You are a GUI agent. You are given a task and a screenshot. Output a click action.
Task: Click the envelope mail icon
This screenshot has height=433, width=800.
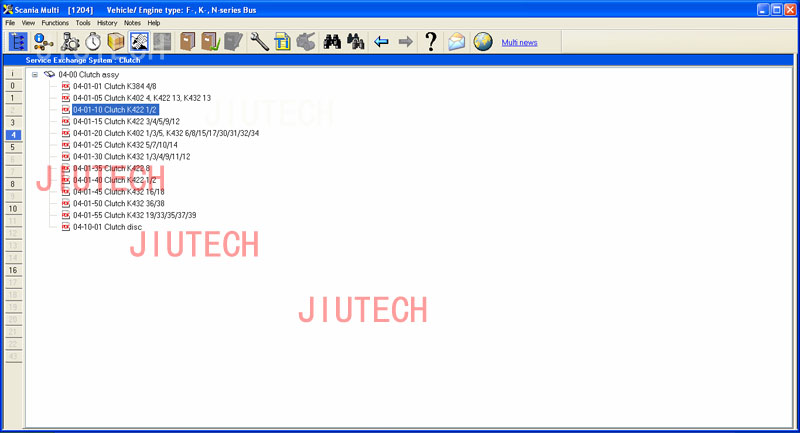(457, 42)
